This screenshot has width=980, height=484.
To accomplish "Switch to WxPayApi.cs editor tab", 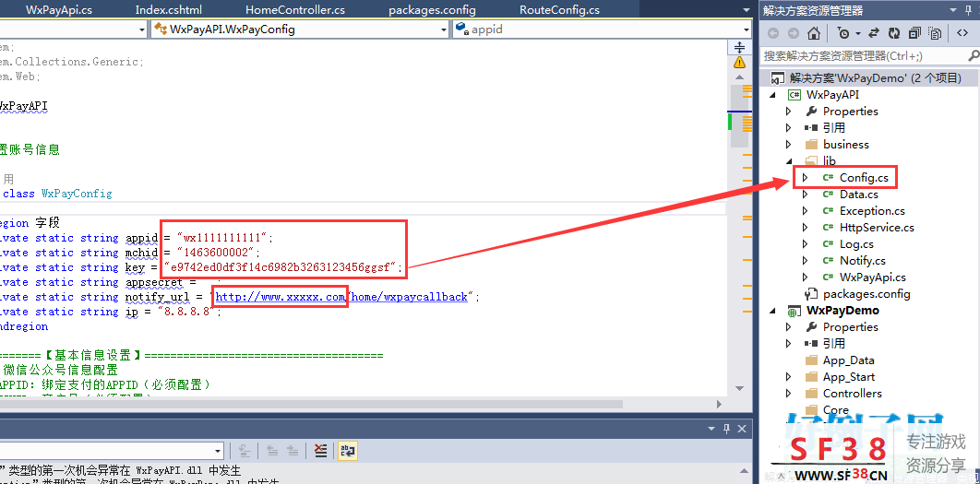I will 59,10.
